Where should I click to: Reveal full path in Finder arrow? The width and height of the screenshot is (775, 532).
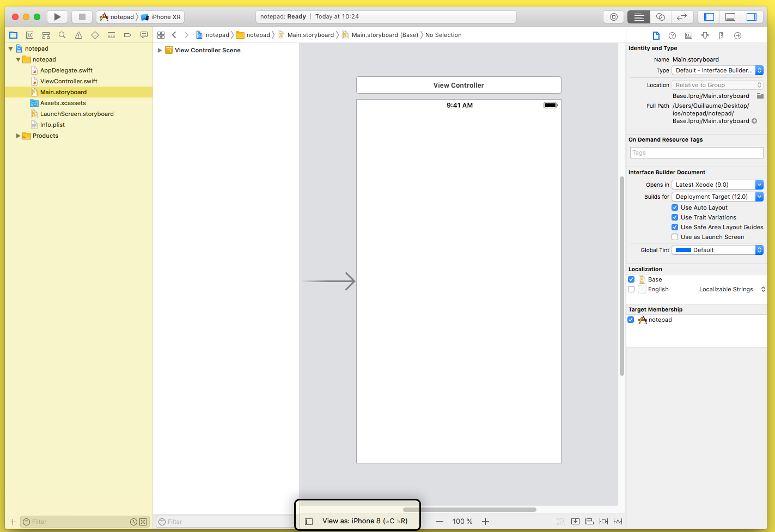point(754,121)
